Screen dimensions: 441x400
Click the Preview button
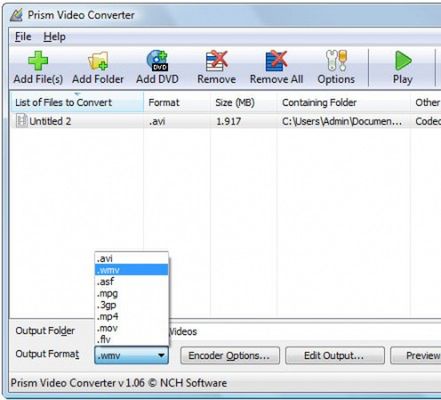[417, 356]
